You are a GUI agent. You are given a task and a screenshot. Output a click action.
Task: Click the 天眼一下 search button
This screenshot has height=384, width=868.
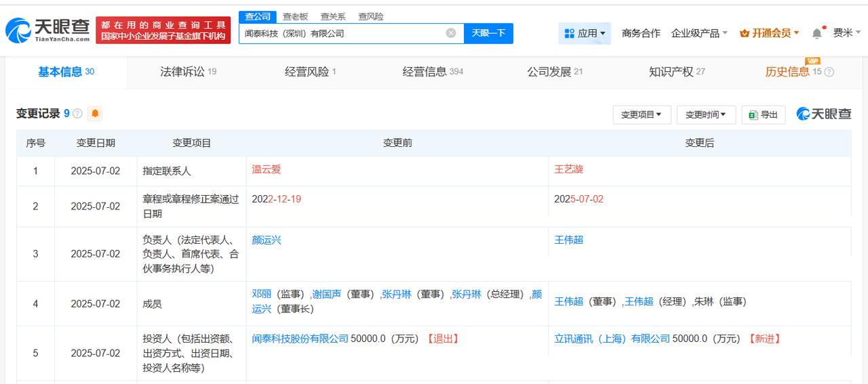coord(488,33)
